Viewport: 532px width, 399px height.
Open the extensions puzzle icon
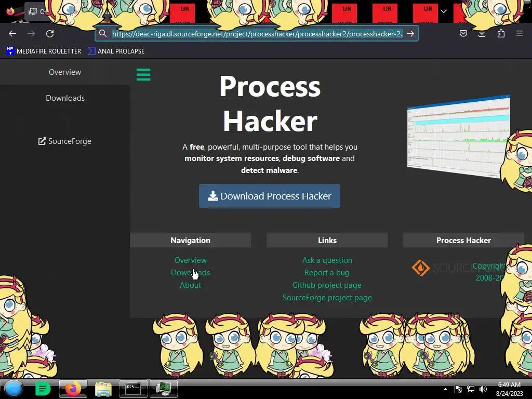coord(501,33)
